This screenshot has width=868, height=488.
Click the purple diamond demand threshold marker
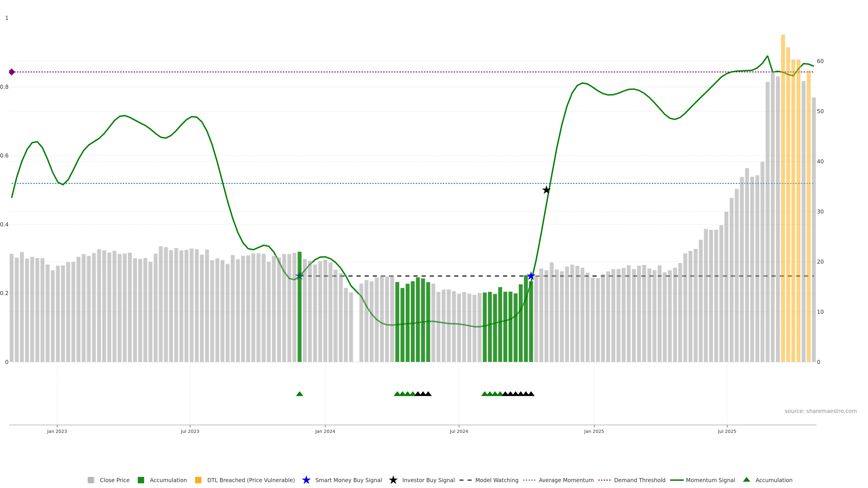click(x=12, y=72)
